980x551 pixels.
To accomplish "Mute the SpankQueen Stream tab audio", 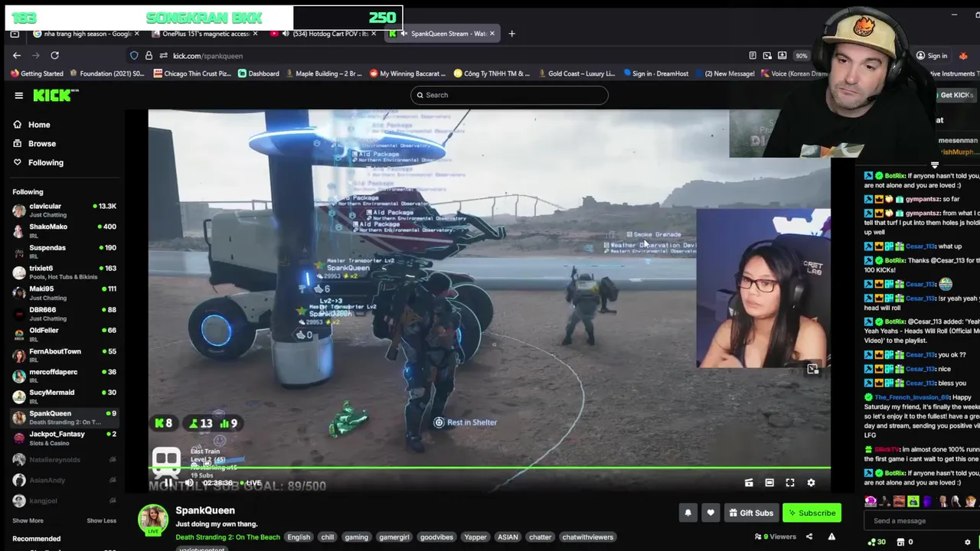I will point(403,34).
